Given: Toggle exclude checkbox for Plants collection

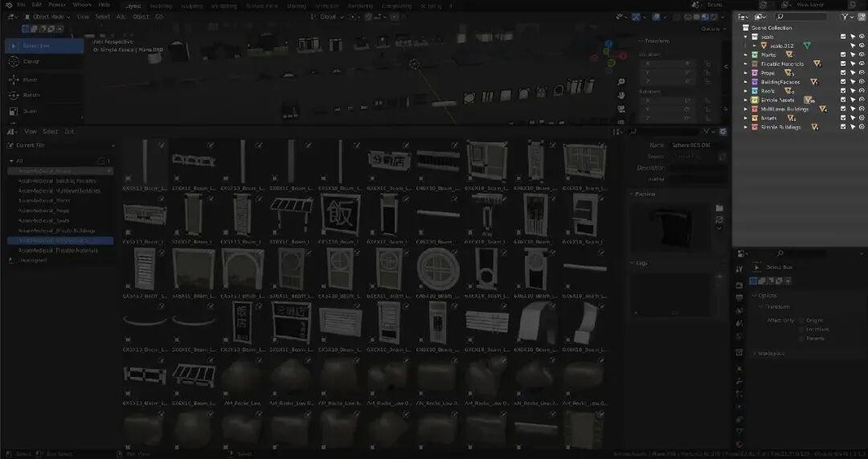Looking at the screenshot, I should tap(843, 55).
